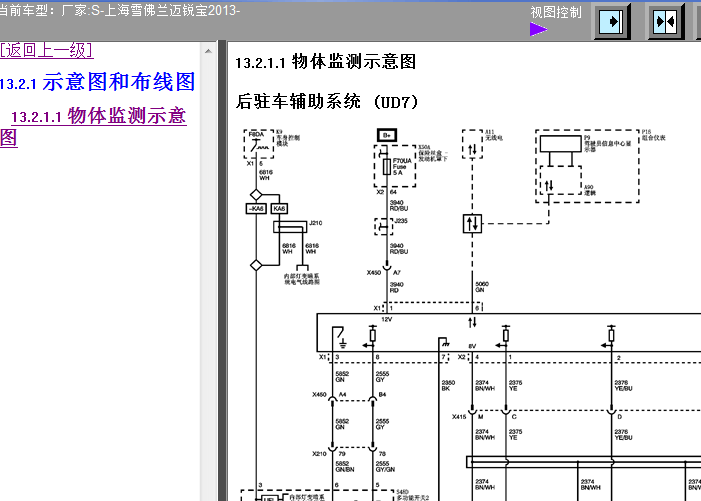Click the A90 逻辑 label
The height and width of the screenshot is (501, 701).
click(x=590, y=190)
